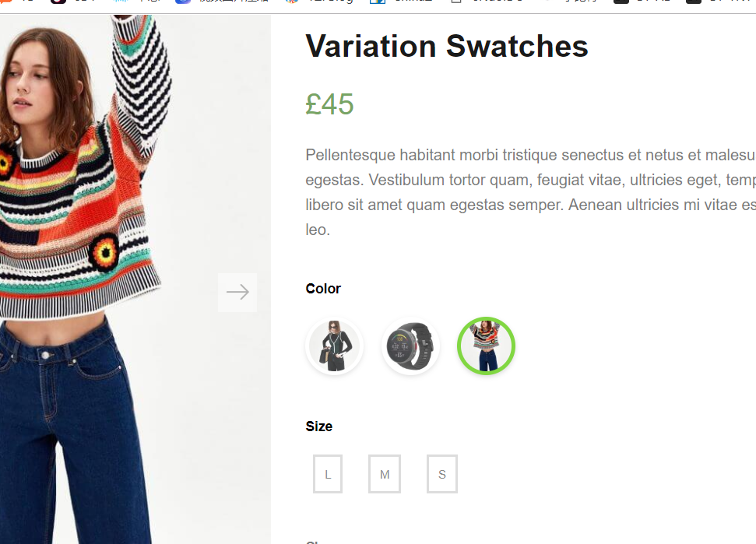Screen dimensions: 756x544
Task: Click the Size attribute label
Action: coord(319,426)
